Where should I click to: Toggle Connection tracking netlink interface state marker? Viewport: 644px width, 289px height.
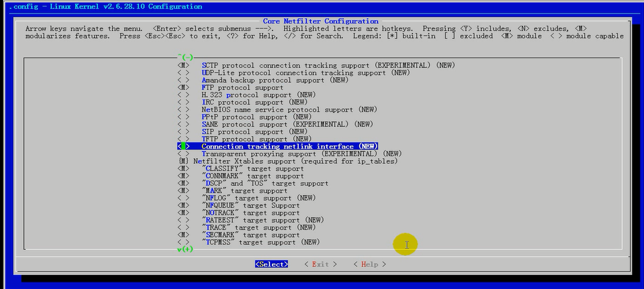[x=183, y=147]
